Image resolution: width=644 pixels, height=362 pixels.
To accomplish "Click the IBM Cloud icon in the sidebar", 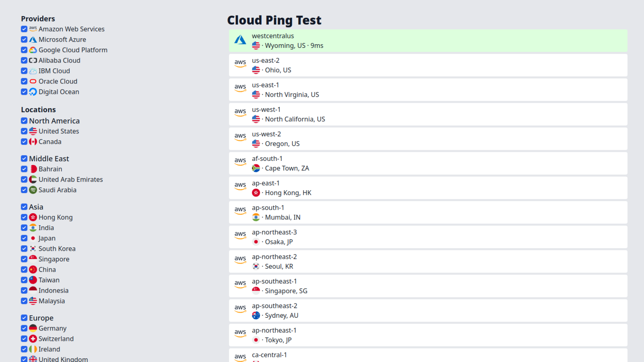I will pyautogui.click(x=33, y=71).
